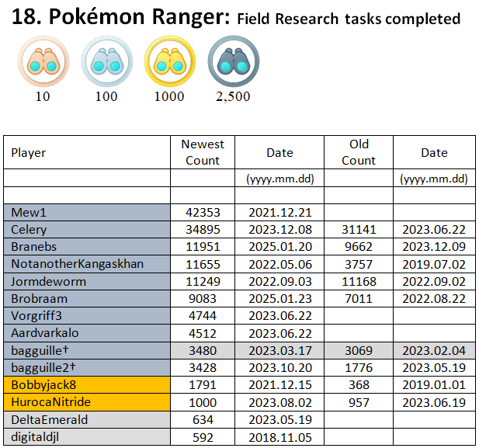Viewport: 479px width, 448px height.
Task: Click date cell '2021.12.21'
Action: 280,213
